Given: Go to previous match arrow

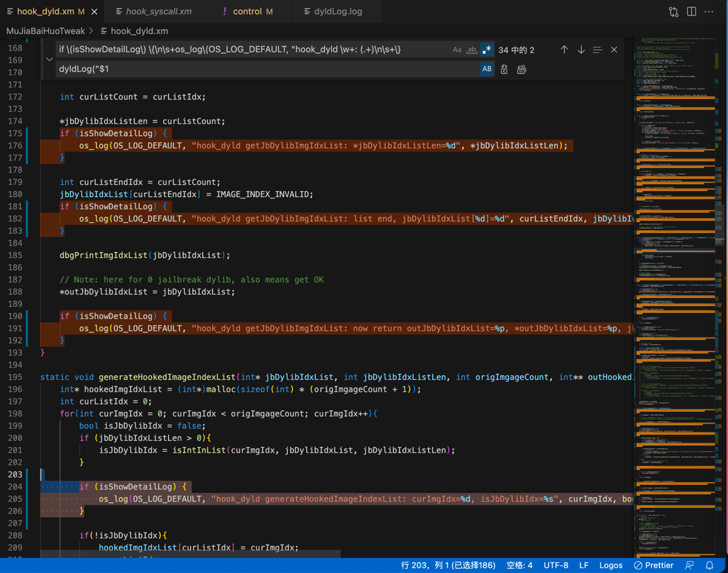Looking at the screenshot, I should click(564, 49).
